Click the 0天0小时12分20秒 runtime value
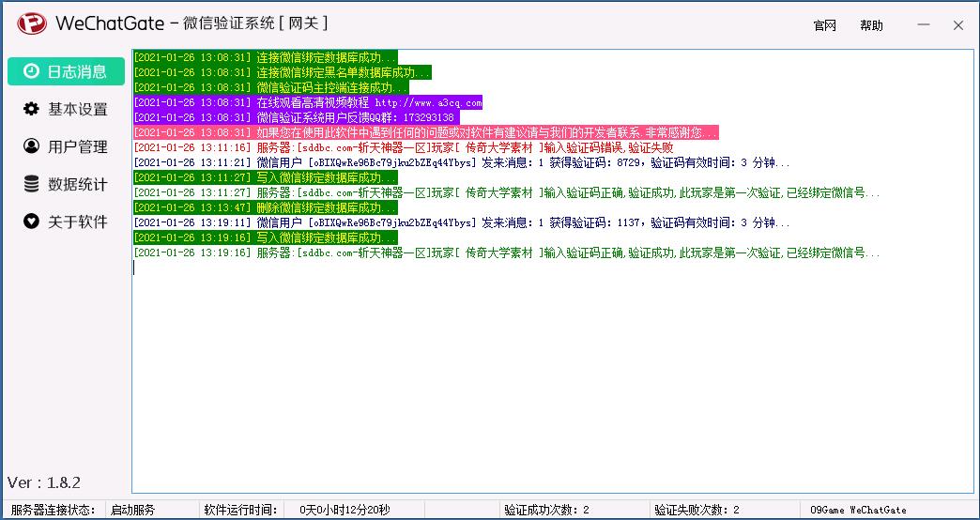 345,510
